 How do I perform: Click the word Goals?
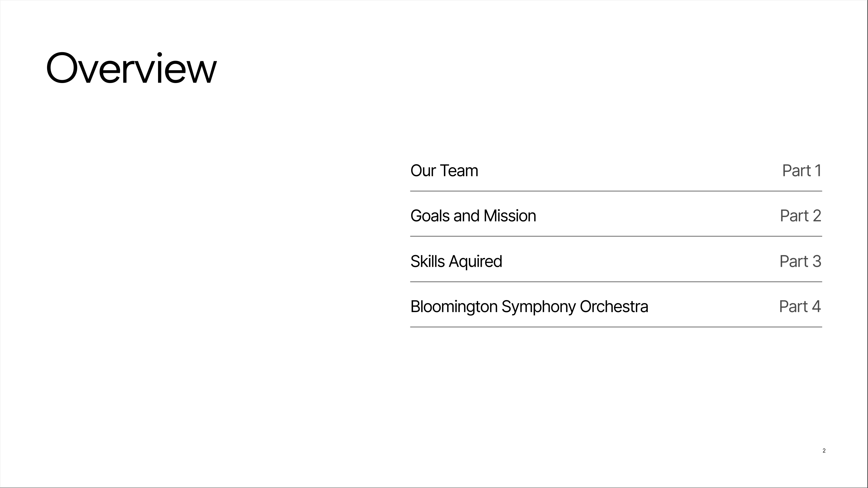430,216
